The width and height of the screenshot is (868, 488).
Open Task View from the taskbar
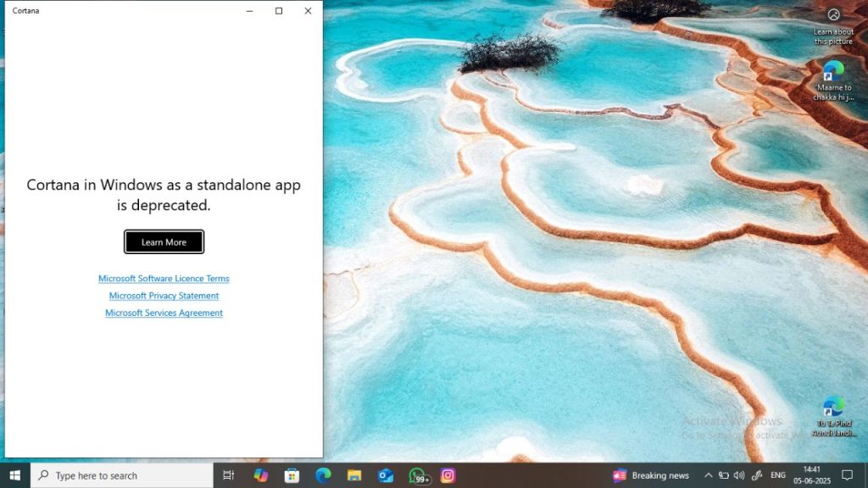pyautogui.click(x=228, y=475)
